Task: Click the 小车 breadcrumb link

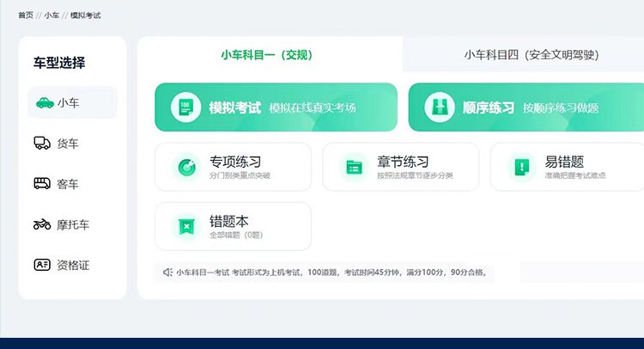Action: pyautogui.click(x=52, y=15)
